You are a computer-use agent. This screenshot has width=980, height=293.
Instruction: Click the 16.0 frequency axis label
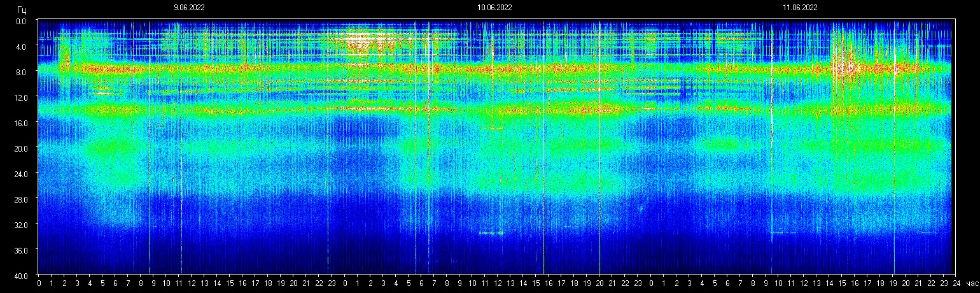click(x=20, y=123)
